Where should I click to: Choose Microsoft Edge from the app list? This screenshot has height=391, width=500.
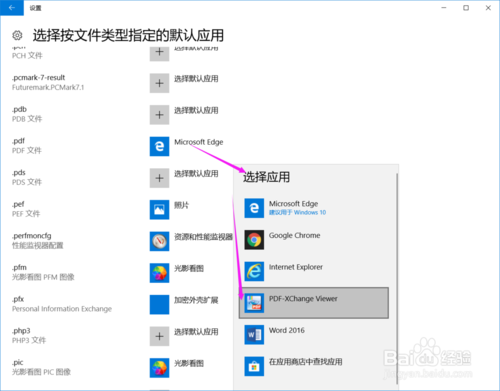tap(314, 208)
